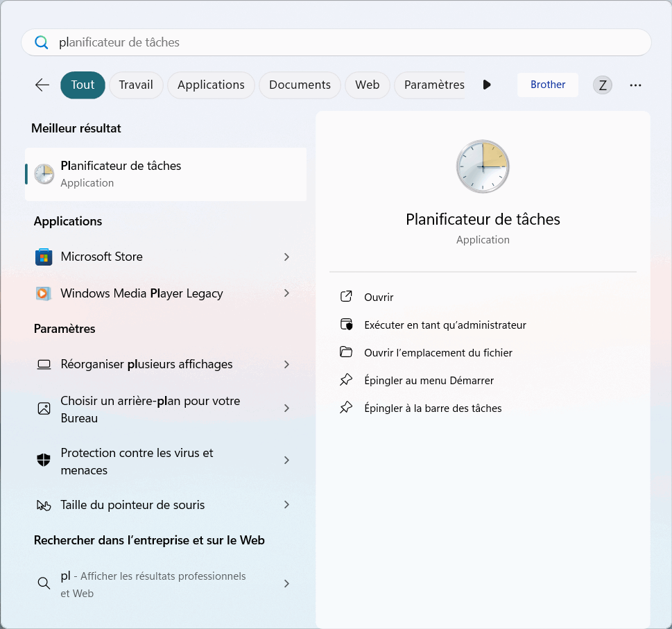The height and width of the screenshot is (629, 672).
Task: Click the large Planificateur de tâches clock icon
Action: [483, 167]
